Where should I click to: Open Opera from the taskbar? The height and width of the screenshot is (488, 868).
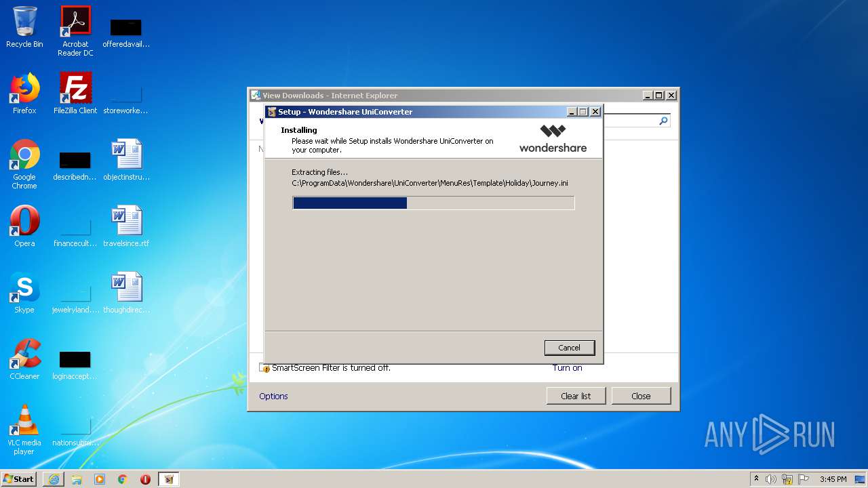(x=145, y=479)
